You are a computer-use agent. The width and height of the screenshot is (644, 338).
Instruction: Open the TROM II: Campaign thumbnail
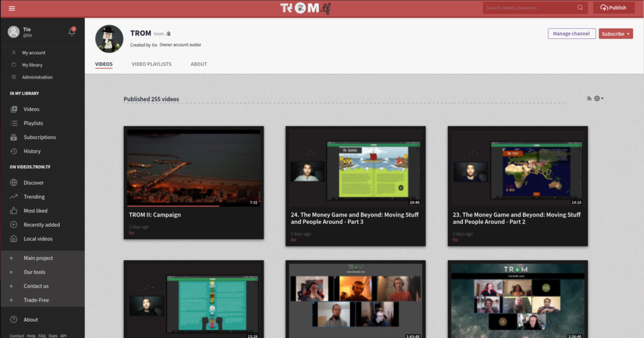point(194,168)
